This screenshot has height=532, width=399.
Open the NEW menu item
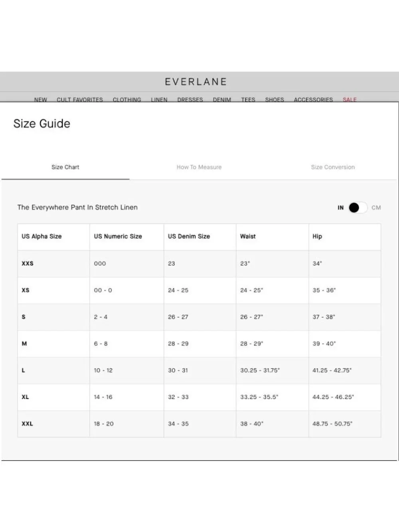coord(40,99)
